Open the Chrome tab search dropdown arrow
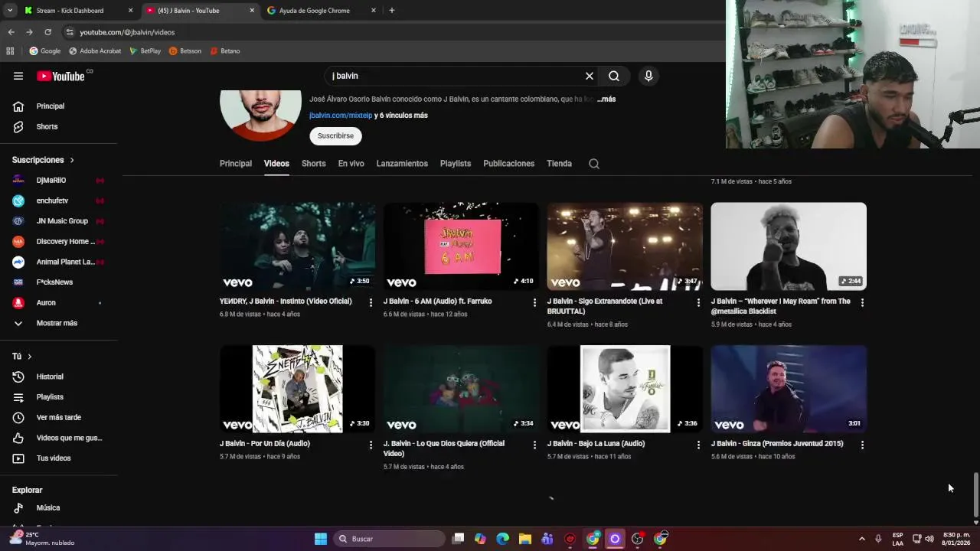Screen dimensions: 980x551 point(10,11)
